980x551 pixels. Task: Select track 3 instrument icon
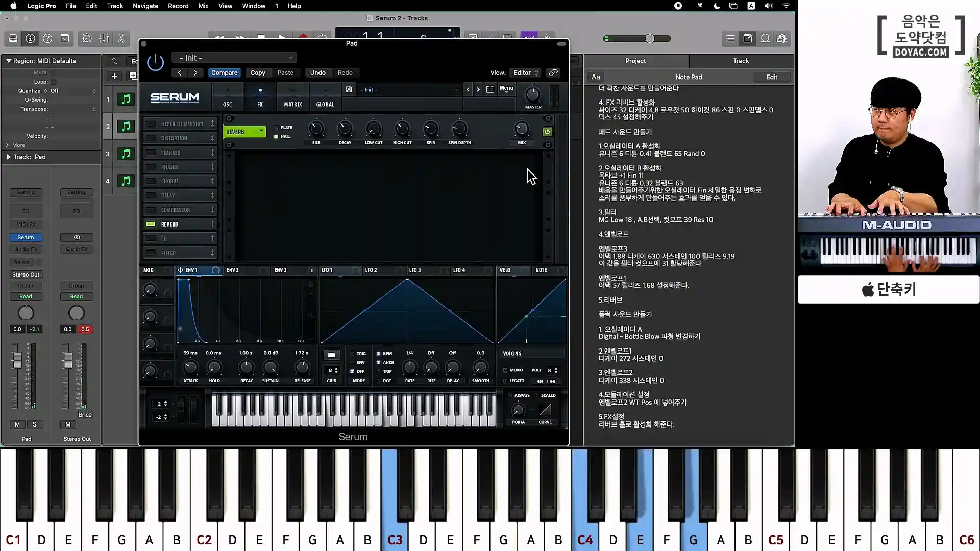(126, 154)
